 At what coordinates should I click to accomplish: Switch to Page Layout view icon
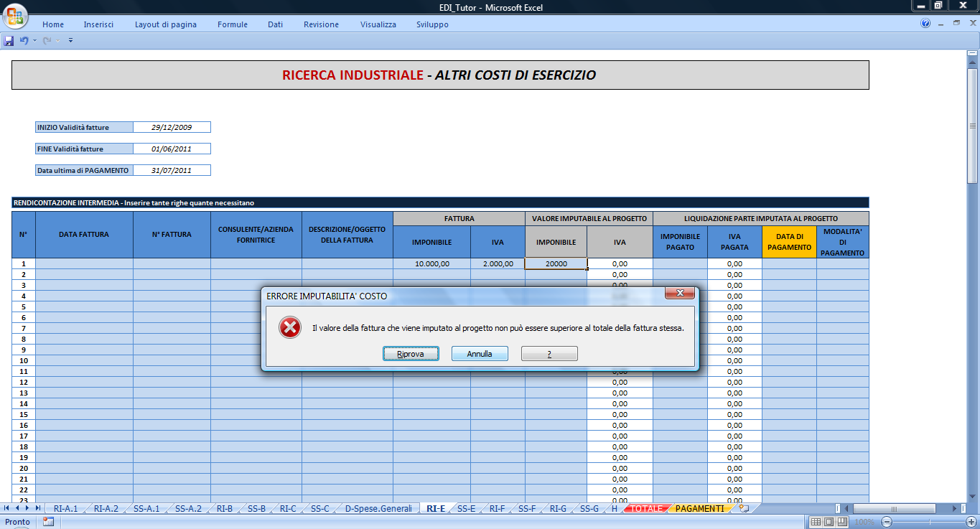(829, 522)
